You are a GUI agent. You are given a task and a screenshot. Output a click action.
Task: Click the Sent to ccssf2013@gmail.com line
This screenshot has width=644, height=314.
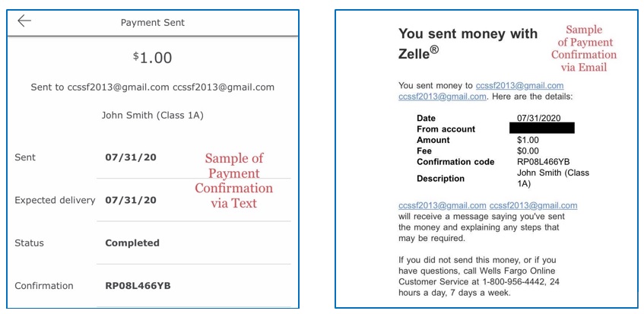152,87
